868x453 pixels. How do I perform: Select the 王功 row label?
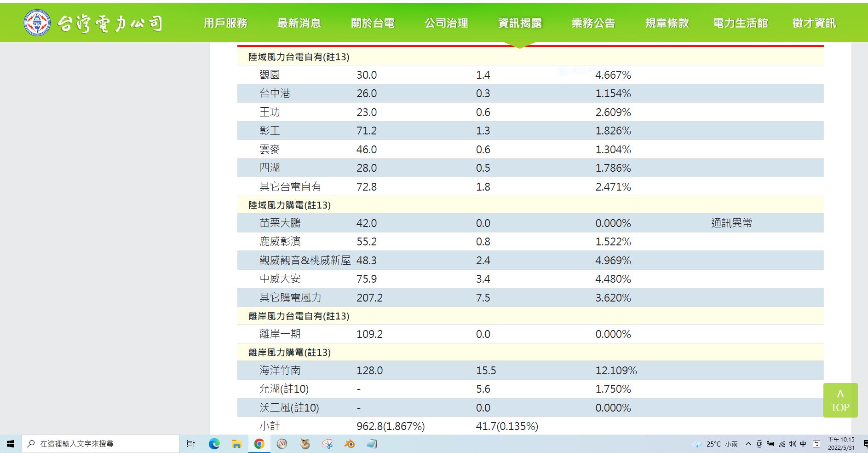click(x=270, y=112)
